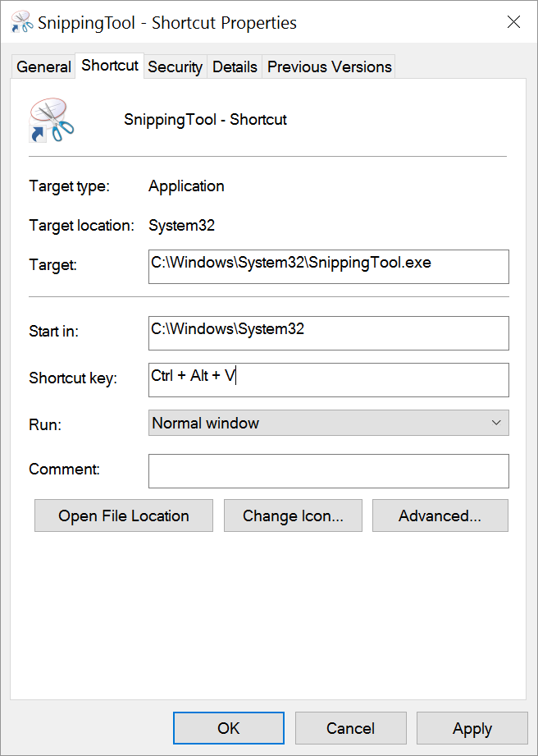This screenshot has width=538, height=756.
Task: Go to the Details tab
Action: (235, 66)
